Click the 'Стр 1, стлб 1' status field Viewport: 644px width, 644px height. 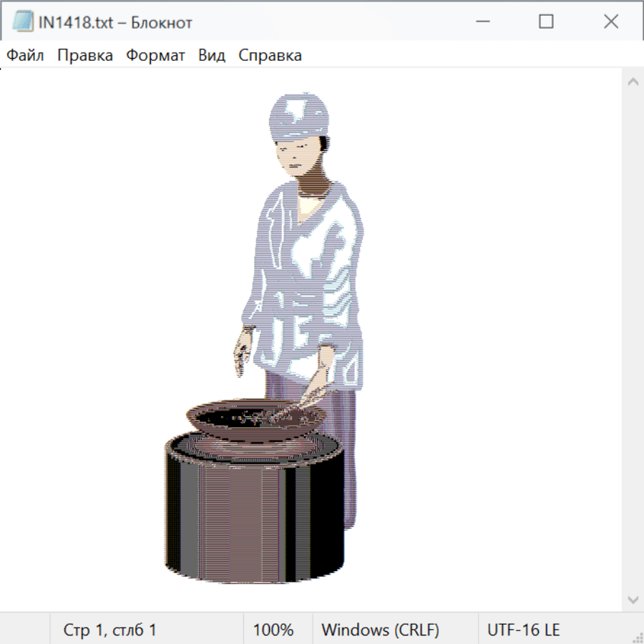coord(110,630)
